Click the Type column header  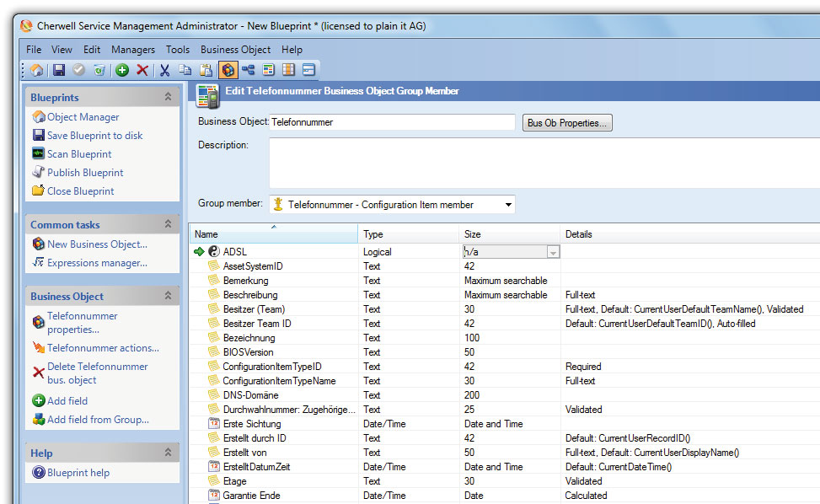(409, 233)
